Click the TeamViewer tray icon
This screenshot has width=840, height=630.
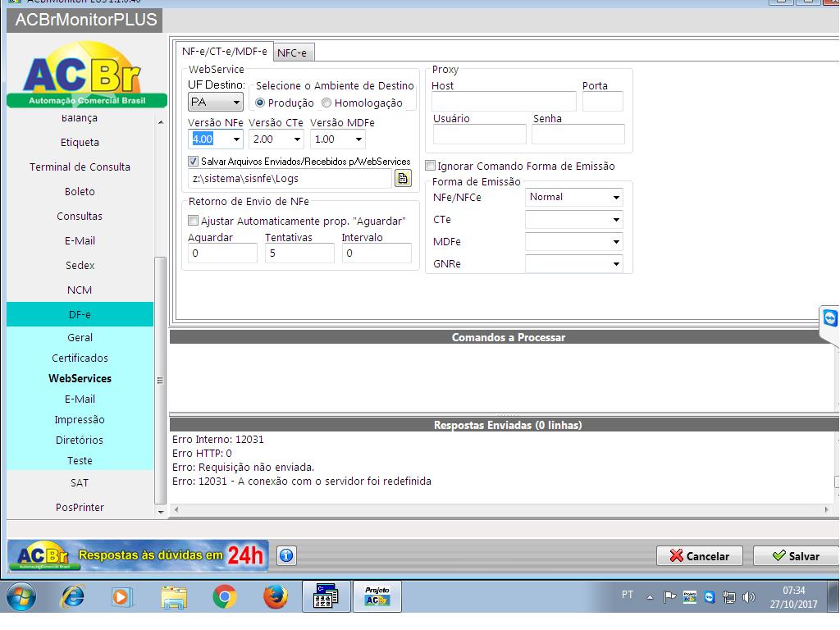(x=710, y=596)
